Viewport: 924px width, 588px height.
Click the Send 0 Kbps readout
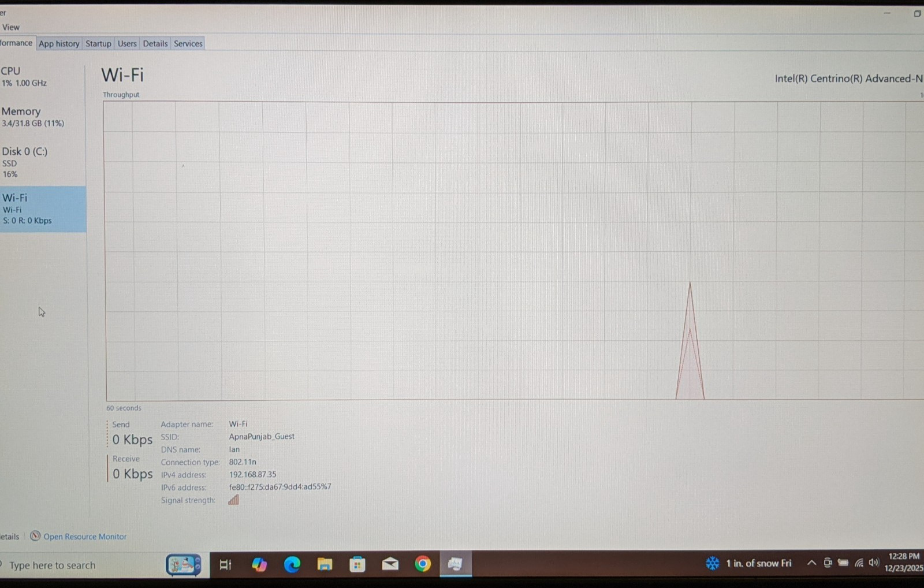point(132,440)
